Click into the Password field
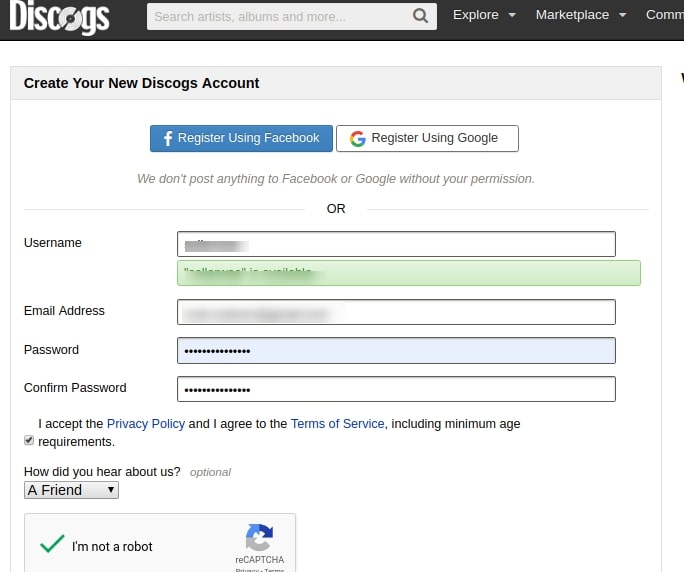Image resolution: width=684 pixels, height=572 pixels. 396,350
